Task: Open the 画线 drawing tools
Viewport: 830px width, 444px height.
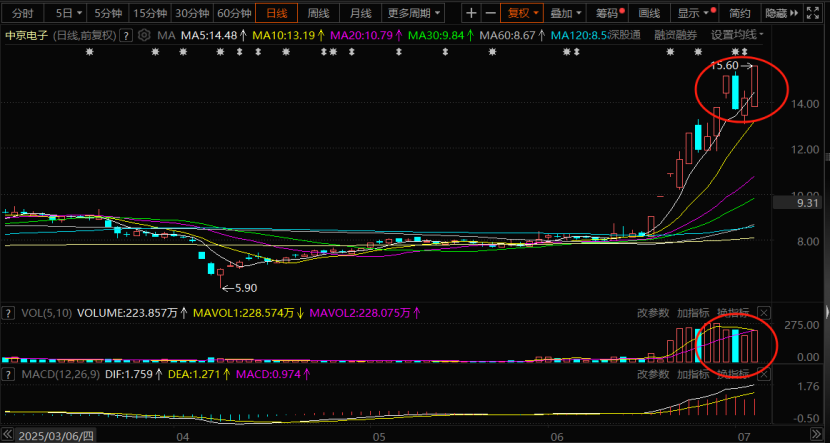Action: [649, 13]
